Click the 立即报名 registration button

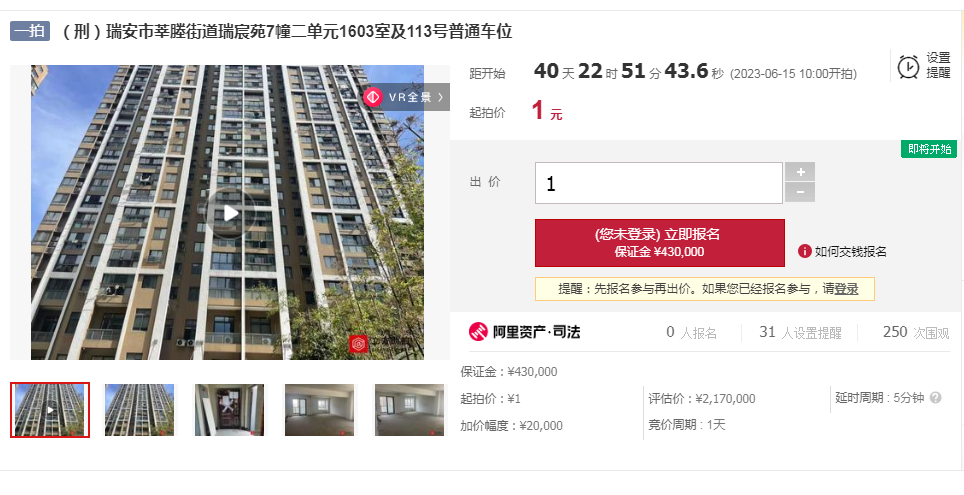[x=660, y=243]
